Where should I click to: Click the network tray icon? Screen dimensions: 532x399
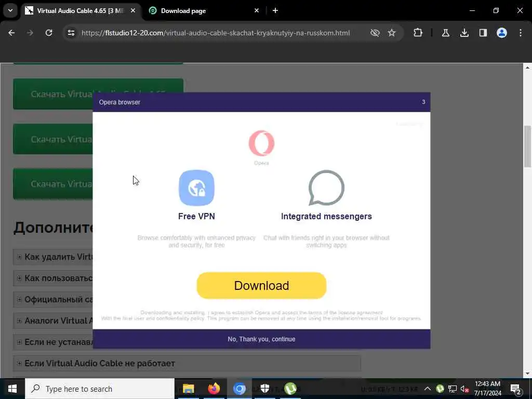pyautogui.click(x=453, y=389)
